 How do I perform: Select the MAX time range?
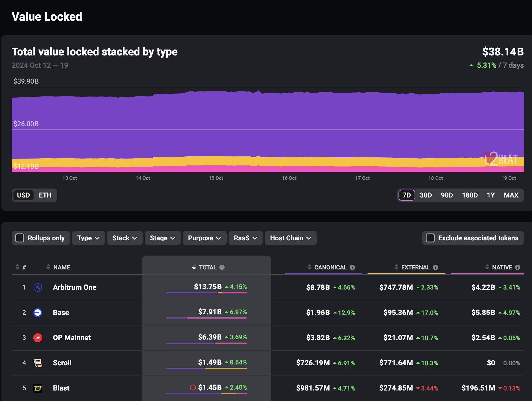511,195
